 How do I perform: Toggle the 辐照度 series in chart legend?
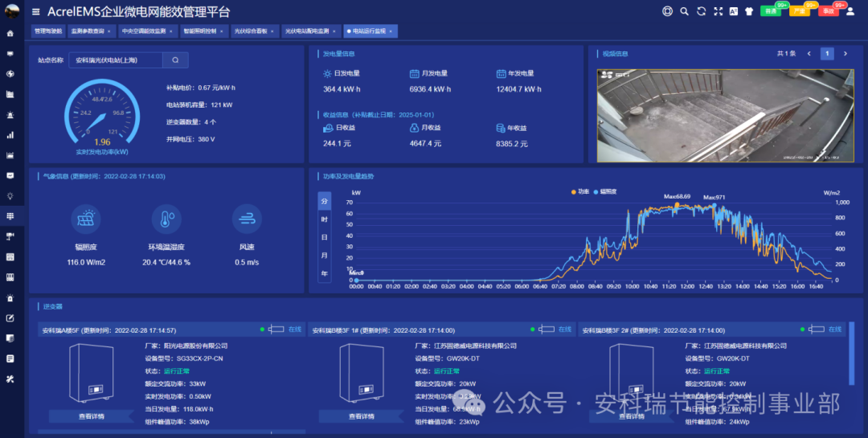point(605,191)
